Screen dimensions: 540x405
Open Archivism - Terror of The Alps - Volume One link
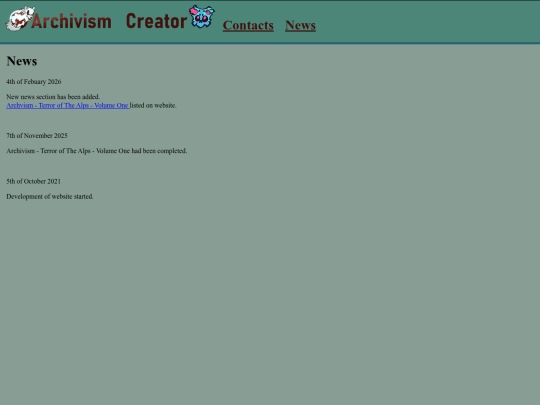(68, 105)
